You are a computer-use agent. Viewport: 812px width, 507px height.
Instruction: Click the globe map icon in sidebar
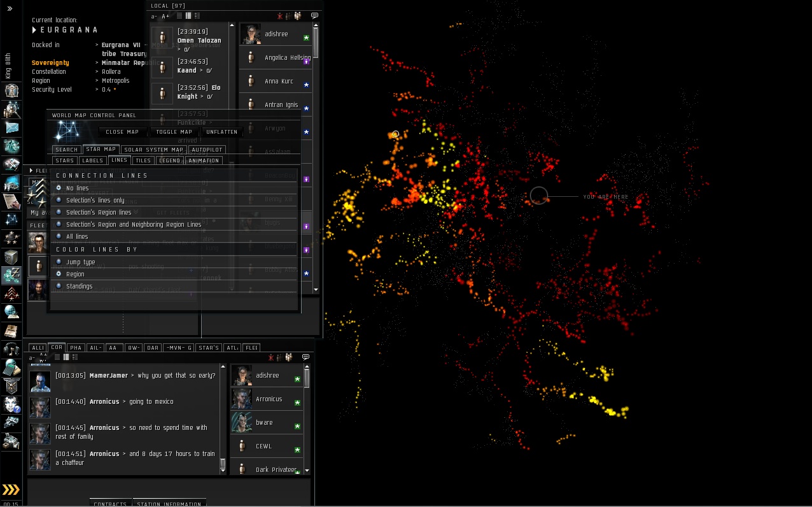12,312
